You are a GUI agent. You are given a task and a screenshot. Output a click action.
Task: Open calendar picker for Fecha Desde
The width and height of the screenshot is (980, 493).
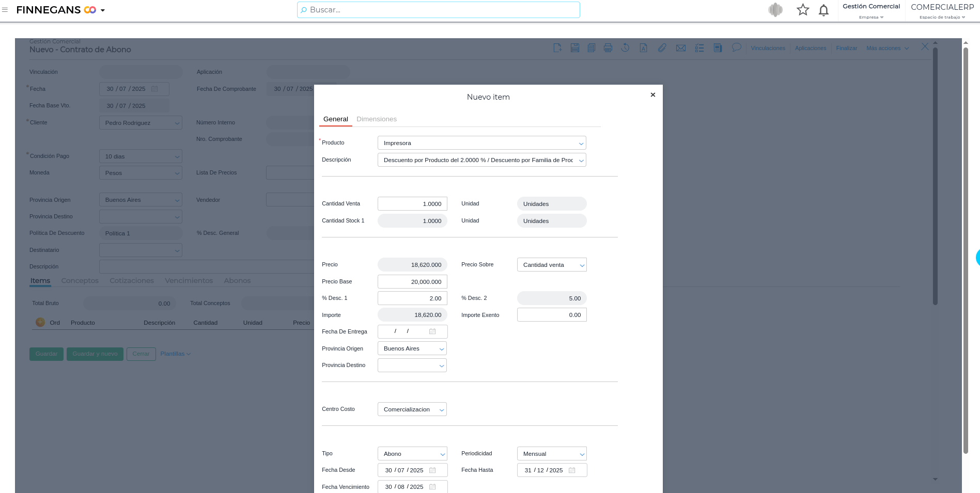point(432,470)
